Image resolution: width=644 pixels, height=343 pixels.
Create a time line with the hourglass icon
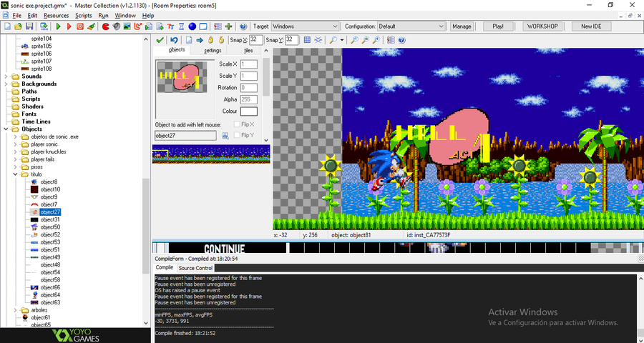[x=181, y=26]
